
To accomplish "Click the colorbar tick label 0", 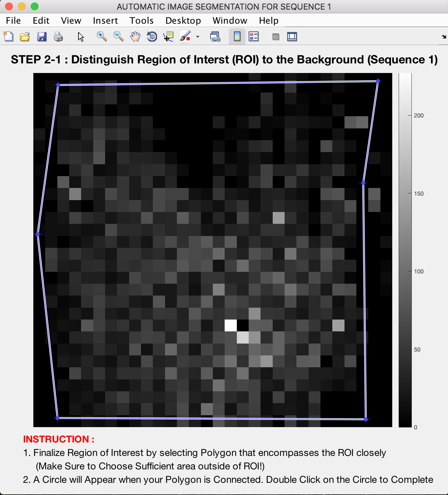I will coord(416,427).
